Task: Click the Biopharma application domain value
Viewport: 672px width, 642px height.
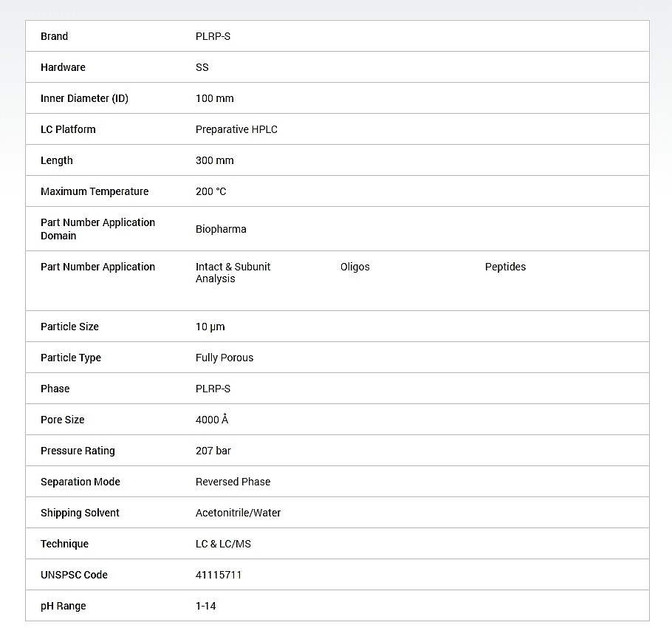Action: (x=221, y=229)
